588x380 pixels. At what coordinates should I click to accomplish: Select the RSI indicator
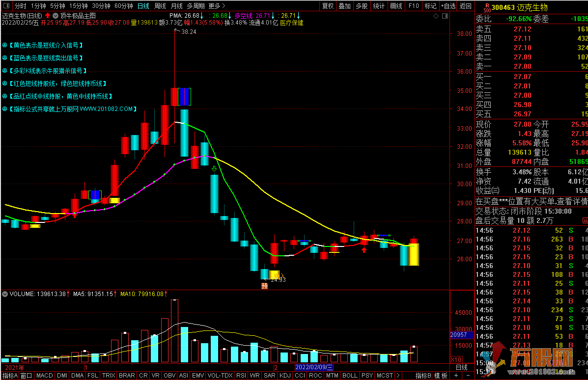point(241,376)
